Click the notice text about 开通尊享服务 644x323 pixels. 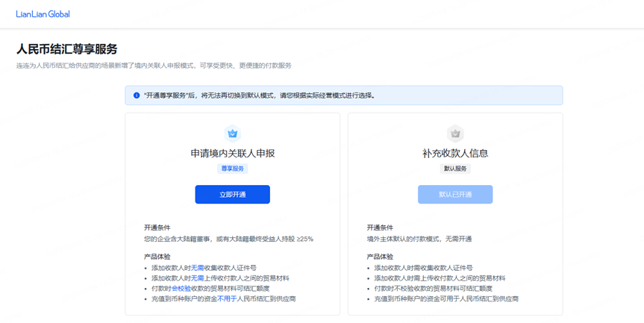pos(259,95)
